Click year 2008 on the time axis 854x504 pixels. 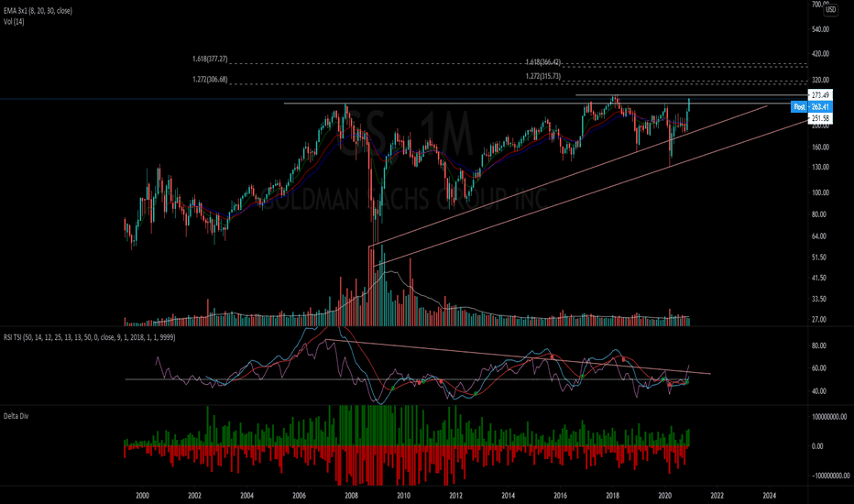[351, 495]
